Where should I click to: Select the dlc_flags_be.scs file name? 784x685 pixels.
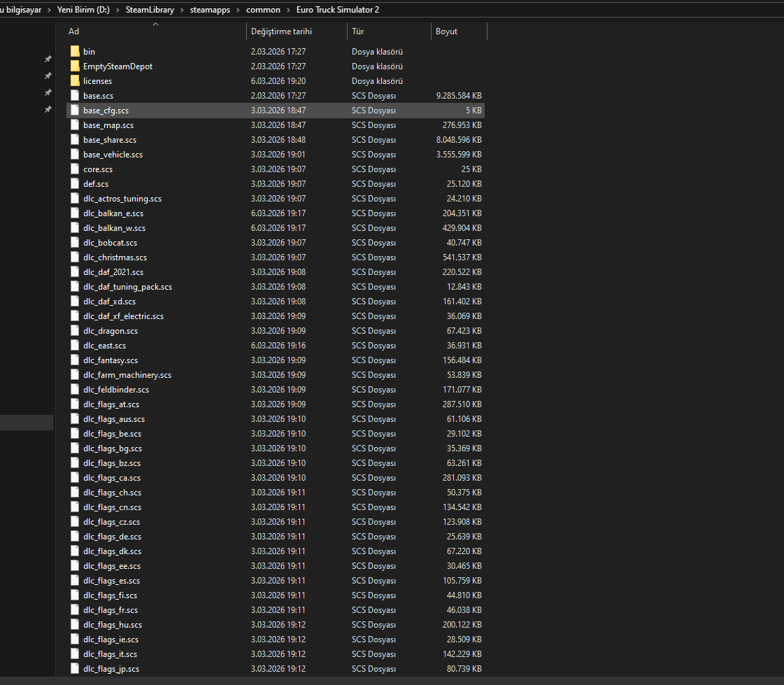pos(113,434)
